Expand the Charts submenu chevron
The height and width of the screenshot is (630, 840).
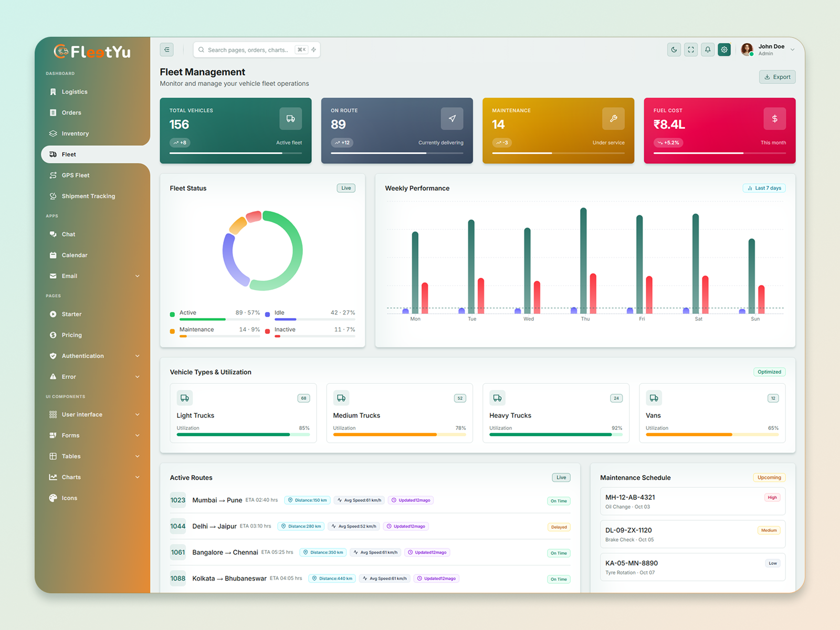click(x=138, y=477)
